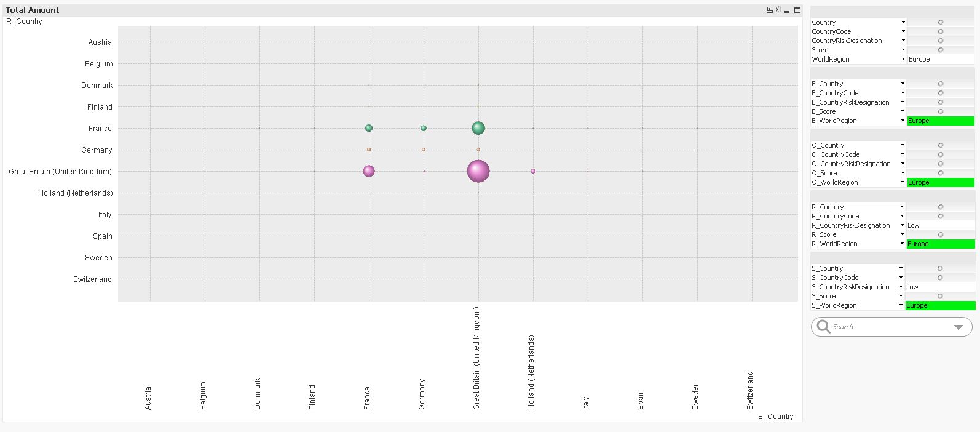
Task: Click the indicator circle beside S_CountryCode
Action: tap(939, 278)
